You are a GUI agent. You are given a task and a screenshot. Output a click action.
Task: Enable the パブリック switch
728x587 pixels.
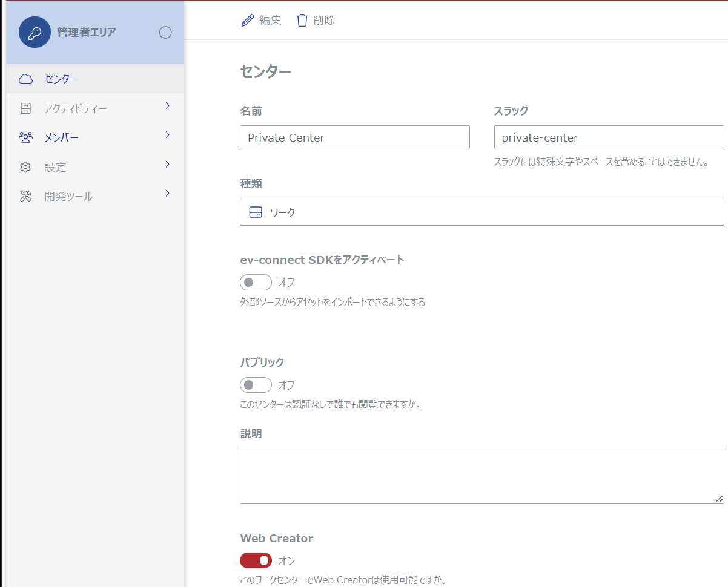point(256,385)
